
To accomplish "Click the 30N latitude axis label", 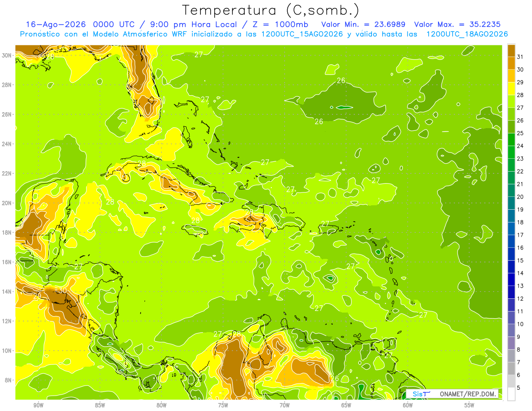I will pos(7,55).
